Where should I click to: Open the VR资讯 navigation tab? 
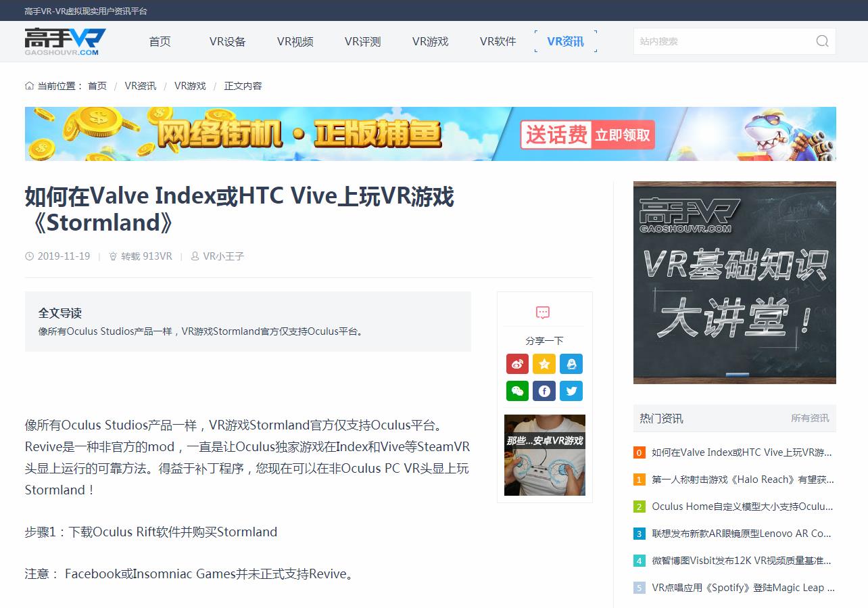tap(566, 41)
